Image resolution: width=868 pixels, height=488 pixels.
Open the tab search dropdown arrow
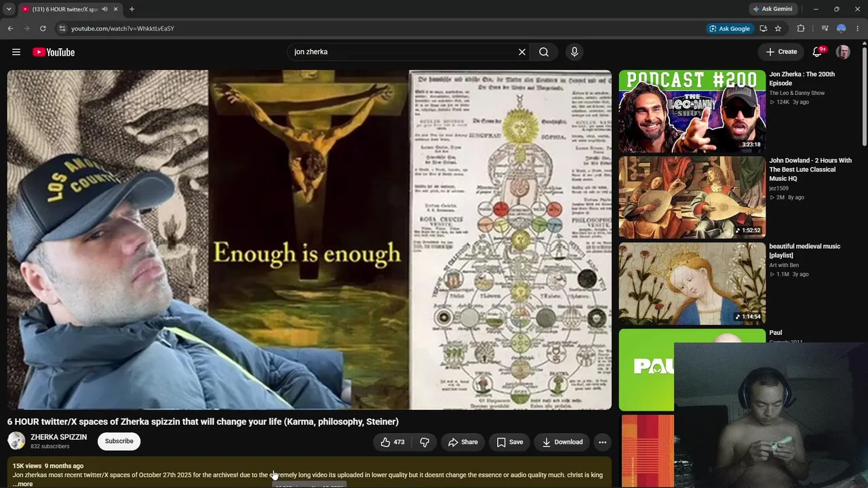point(9,9)
